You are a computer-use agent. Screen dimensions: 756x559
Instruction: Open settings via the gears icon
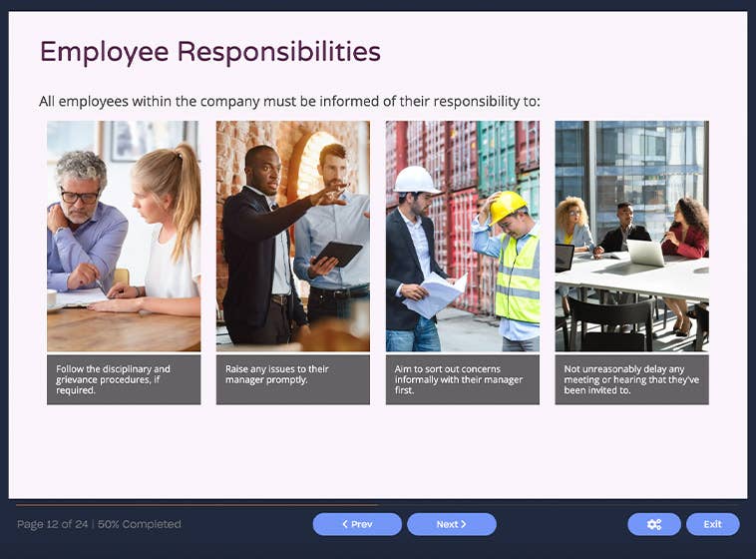coord(654,524)
